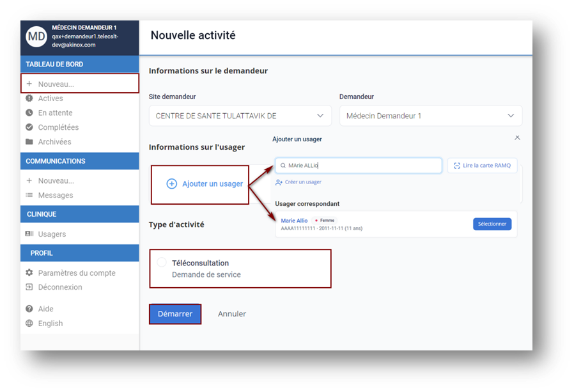Open the Demandeur dropdown chevron

511,116
